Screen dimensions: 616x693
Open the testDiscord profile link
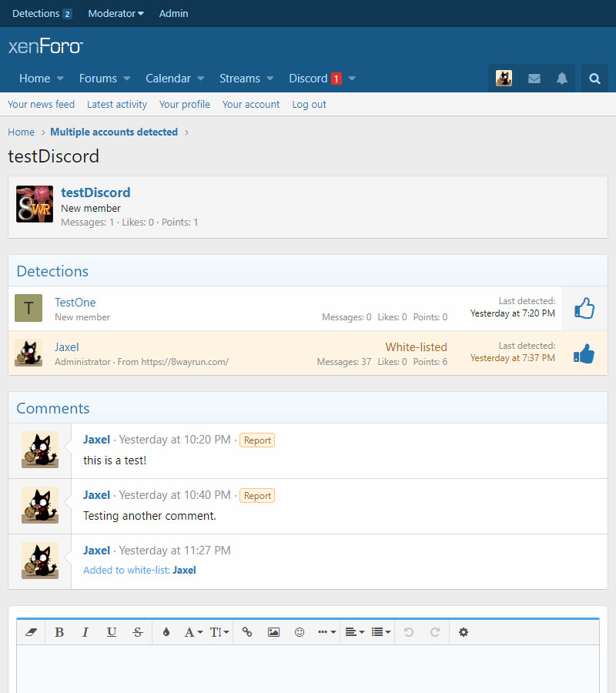95,192
